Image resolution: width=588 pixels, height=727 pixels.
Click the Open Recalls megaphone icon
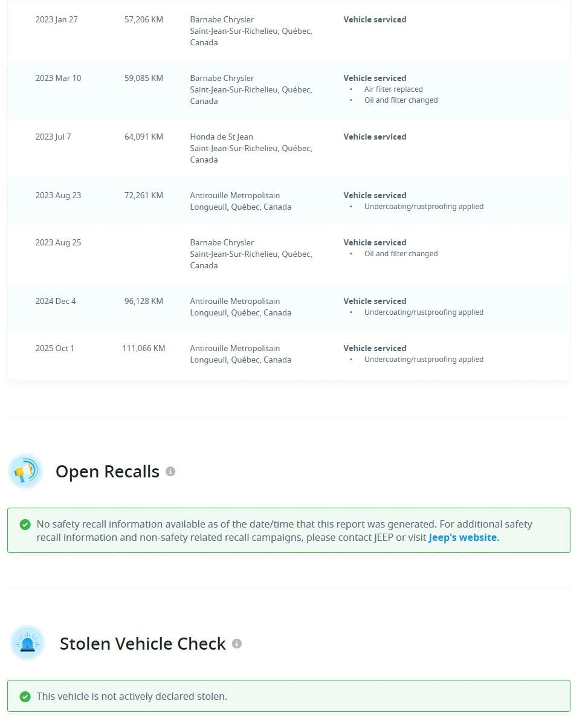tap(25, 471)
